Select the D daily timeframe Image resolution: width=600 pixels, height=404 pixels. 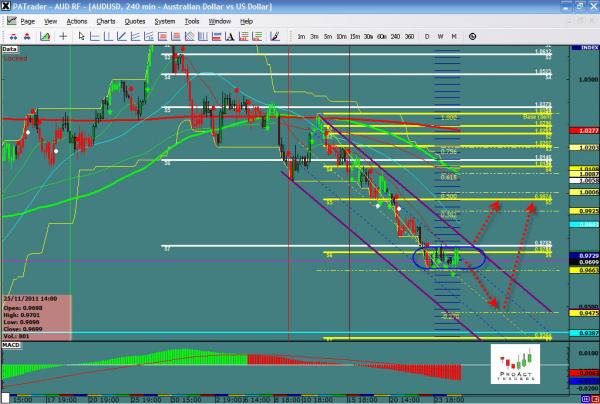[x=427, y=36]
